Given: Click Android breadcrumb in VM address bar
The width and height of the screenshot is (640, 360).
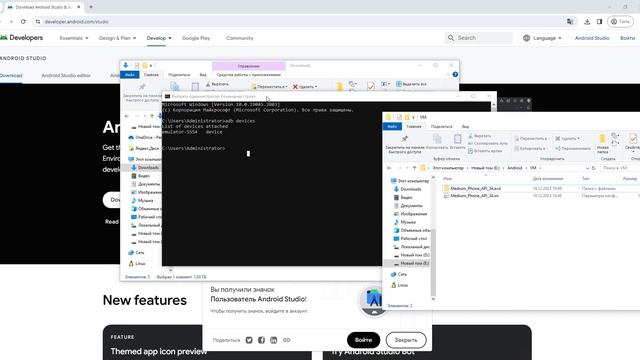Looking at the screenshot, I should point(514,168).
